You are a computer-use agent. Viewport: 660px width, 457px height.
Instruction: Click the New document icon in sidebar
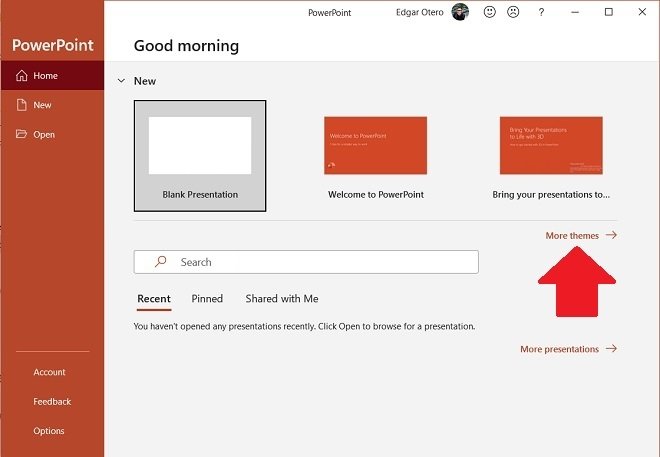click(x=21, y=105)
